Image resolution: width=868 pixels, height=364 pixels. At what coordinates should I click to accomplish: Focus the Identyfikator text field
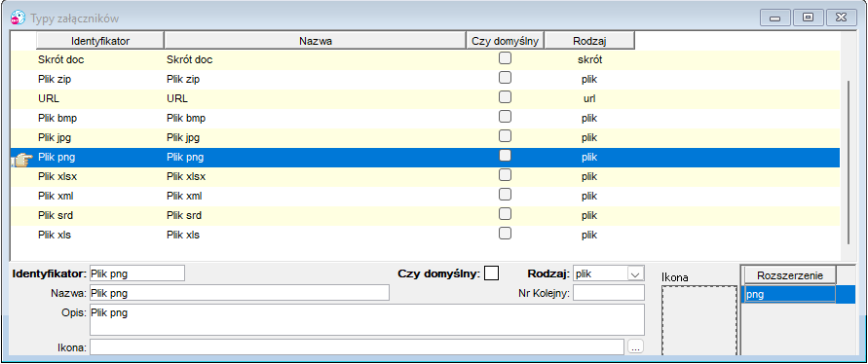tap(136, 273)
